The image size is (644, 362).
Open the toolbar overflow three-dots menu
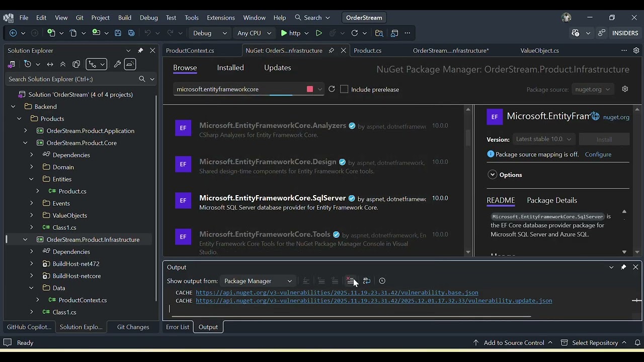click(407, 33)
